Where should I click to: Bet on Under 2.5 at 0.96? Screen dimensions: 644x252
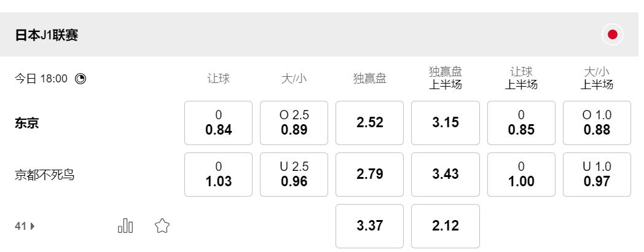[x=294, y=175]
